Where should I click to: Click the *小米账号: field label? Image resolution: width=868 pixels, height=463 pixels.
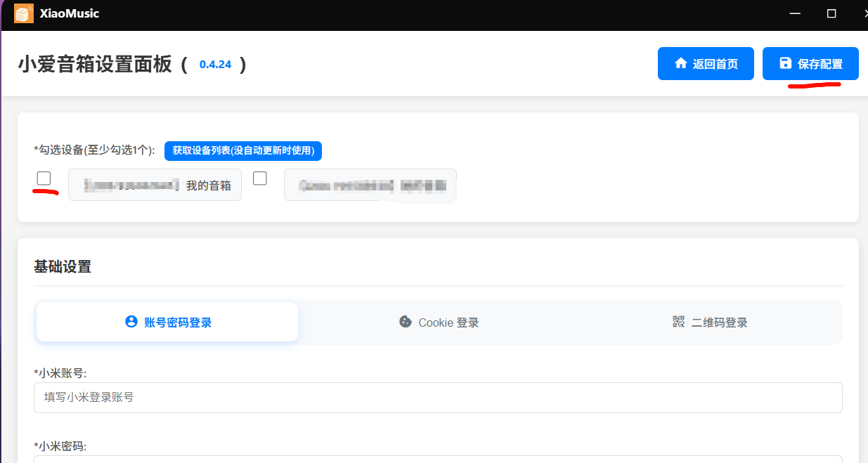tap(60, 373)
